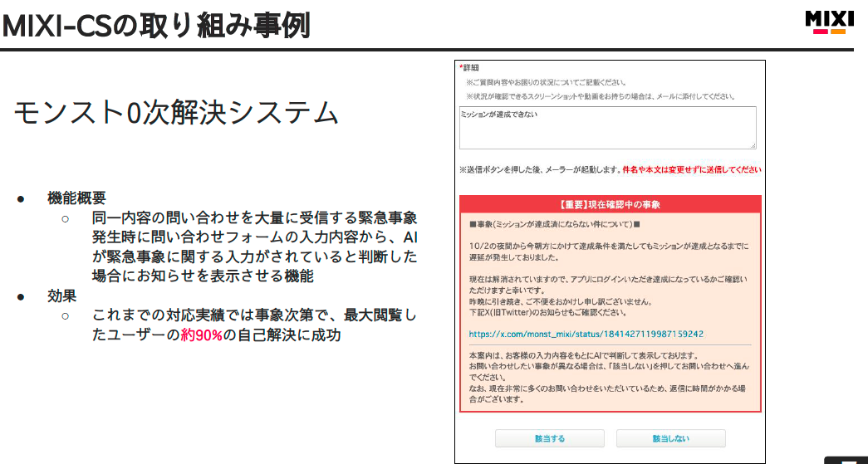Image resolution: width=868 pixels, height=464 pixels.
Task: Click the 機能概要 bullet text
Action: (76, 198)
